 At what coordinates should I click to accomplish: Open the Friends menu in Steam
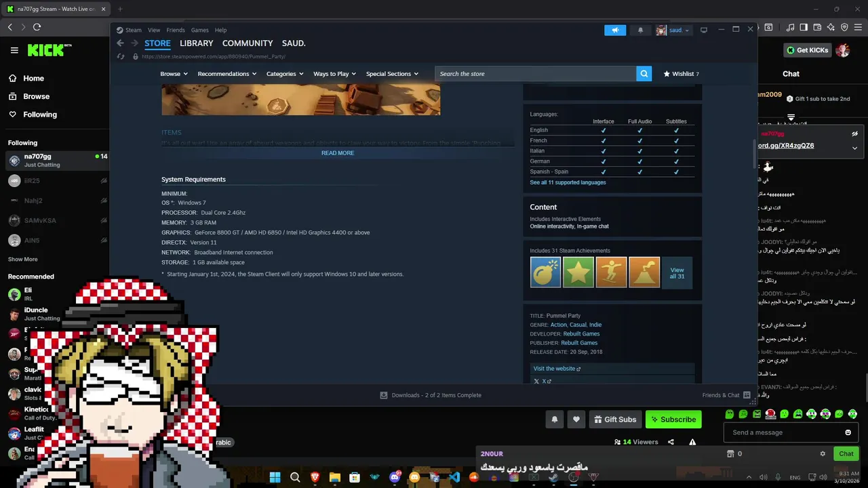pos(176,30)
